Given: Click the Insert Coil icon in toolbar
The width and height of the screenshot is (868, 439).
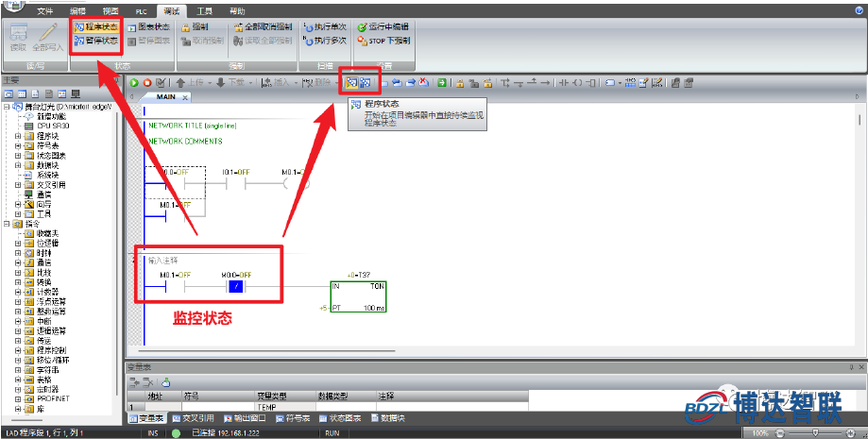Looking at the screenshot, I should (x=577, y=83).
